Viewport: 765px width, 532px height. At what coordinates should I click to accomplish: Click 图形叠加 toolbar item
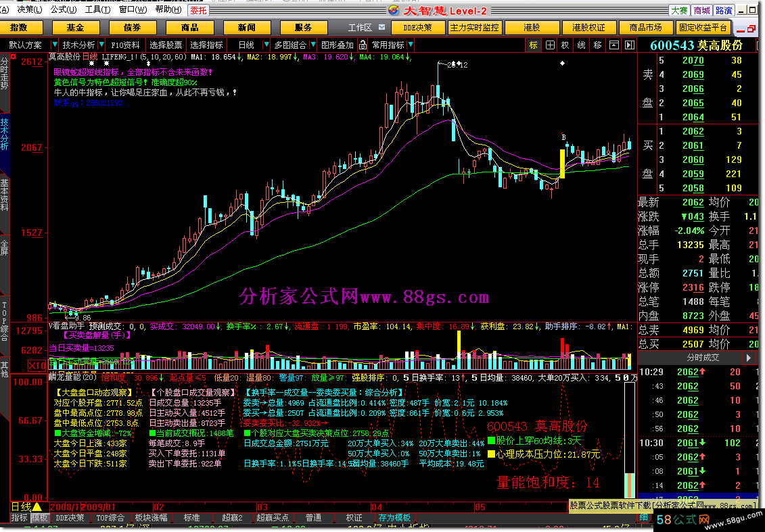tap(337, 45)
